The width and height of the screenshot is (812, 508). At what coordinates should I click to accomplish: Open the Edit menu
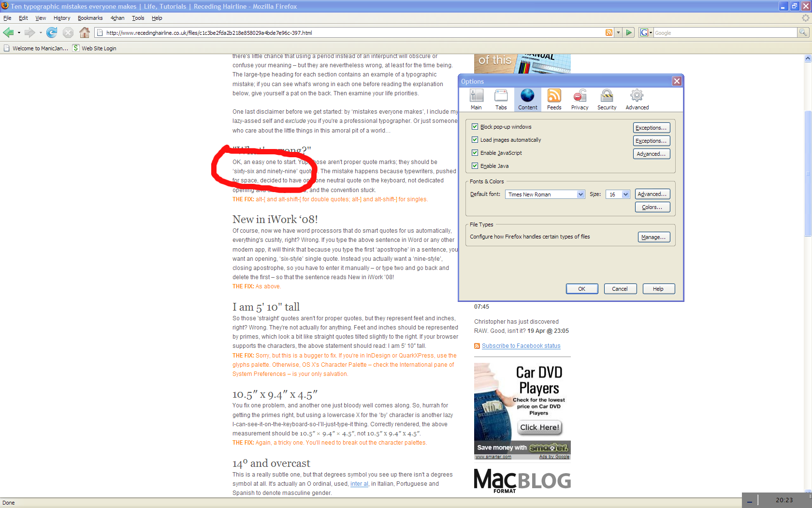(x=23, y=18)
